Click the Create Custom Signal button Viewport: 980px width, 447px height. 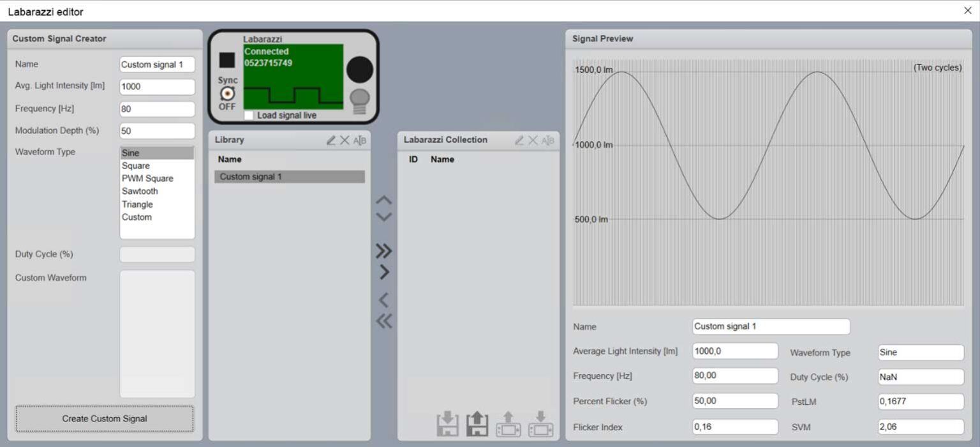pos(104,419)
